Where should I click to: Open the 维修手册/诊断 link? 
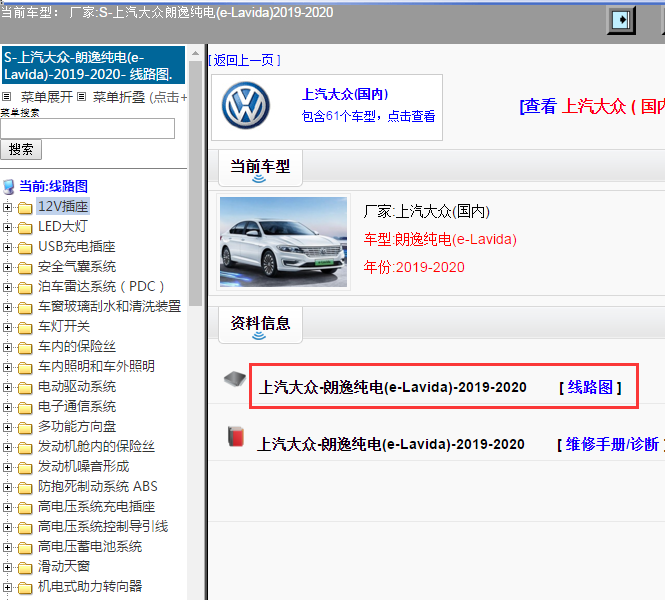point(612,444)
